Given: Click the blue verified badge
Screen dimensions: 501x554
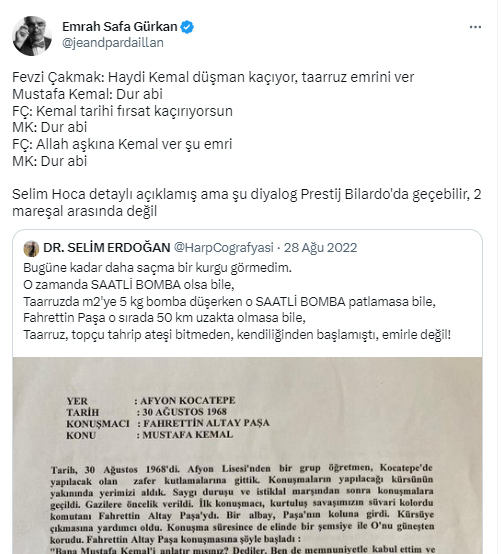Looking at the screenshot, I should [187, 27].
